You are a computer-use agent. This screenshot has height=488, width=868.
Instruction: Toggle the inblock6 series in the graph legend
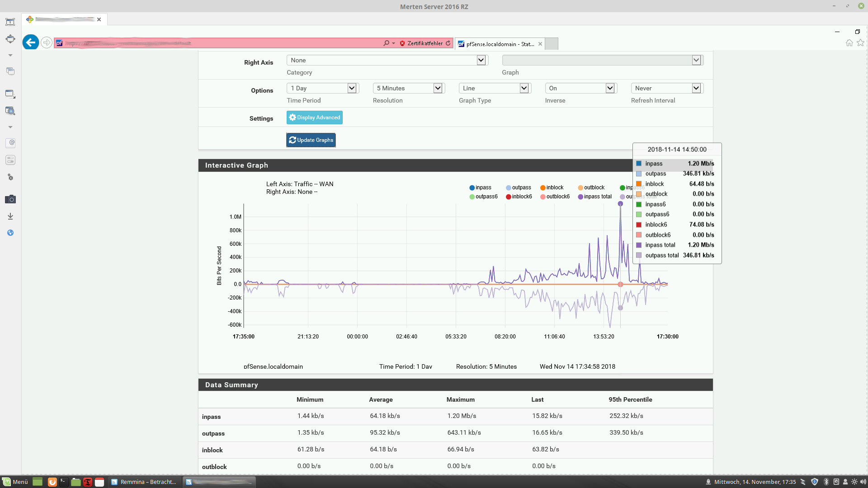[x=519, y=197]
